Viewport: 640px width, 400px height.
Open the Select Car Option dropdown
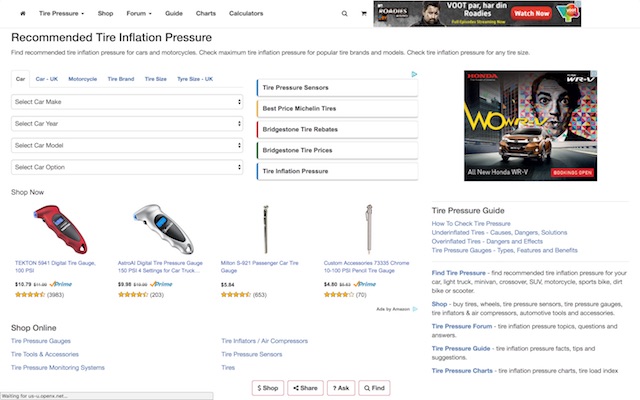[x=127, y=167]
